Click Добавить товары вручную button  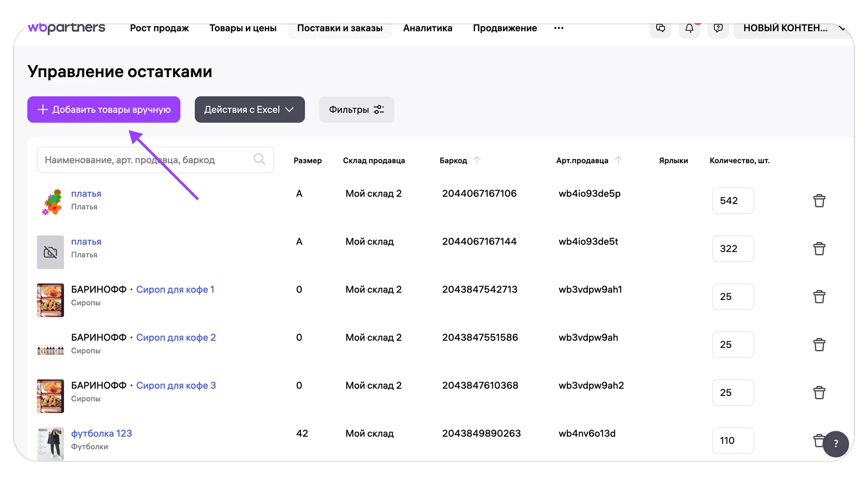tap(104, 110)
